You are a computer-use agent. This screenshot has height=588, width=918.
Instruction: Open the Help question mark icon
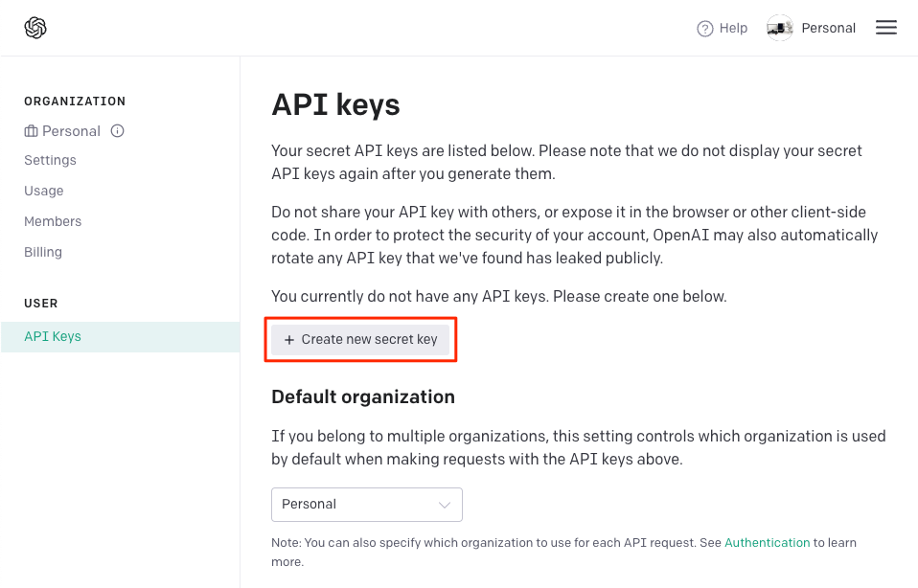tap(705, 28)
